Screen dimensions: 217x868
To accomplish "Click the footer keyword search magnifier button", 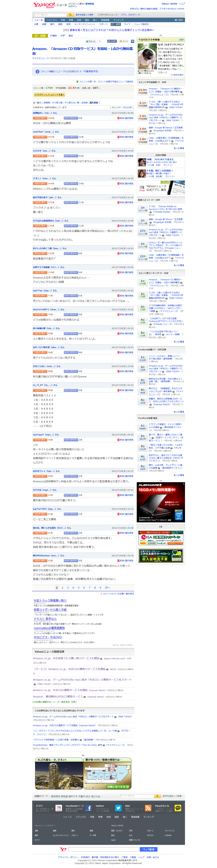I will pos(158,796).
